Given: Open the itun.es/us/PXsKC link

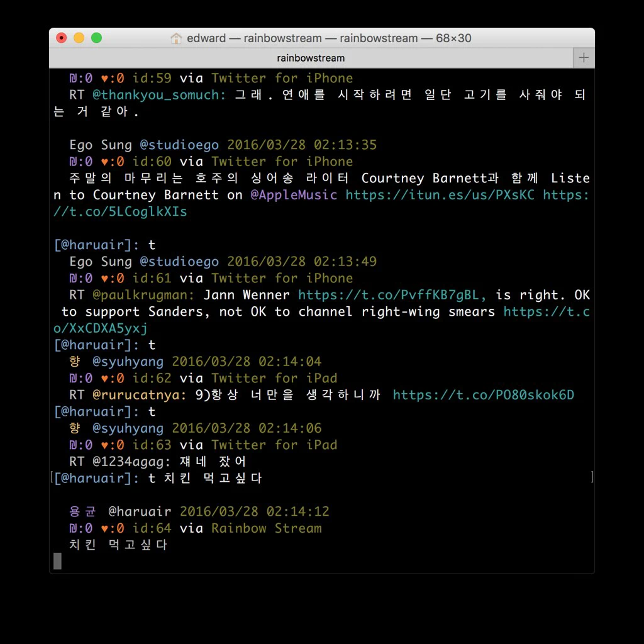Looking at the screenshot, I should [440, 195].
